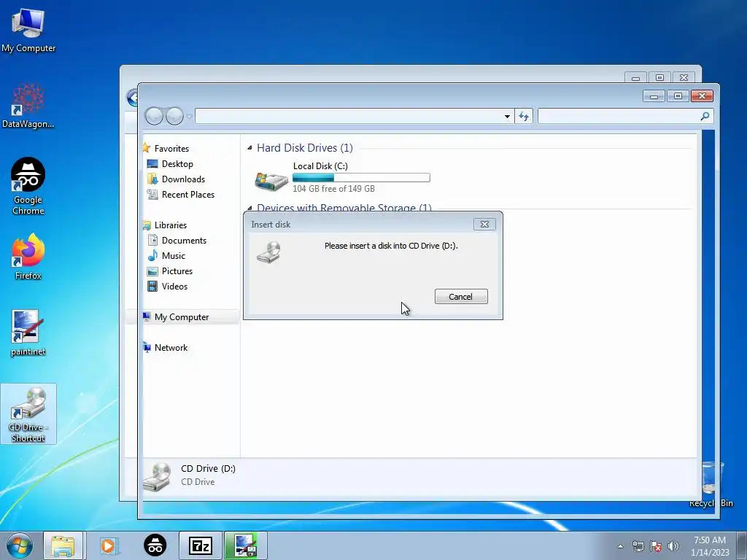Select the Local Disk (C:) drive icon
This screenshot has height=560, width=747.
click(x=271, y=180)
